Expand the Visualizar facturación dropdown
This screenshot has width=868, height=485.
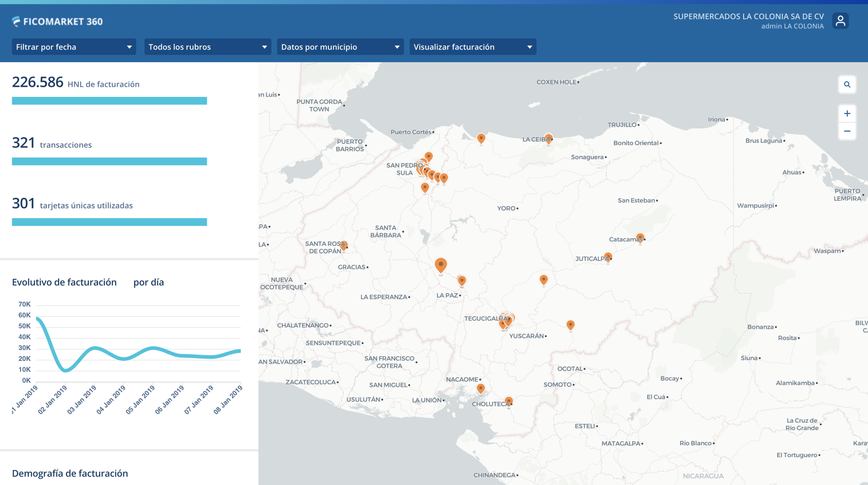pos(473,47)
